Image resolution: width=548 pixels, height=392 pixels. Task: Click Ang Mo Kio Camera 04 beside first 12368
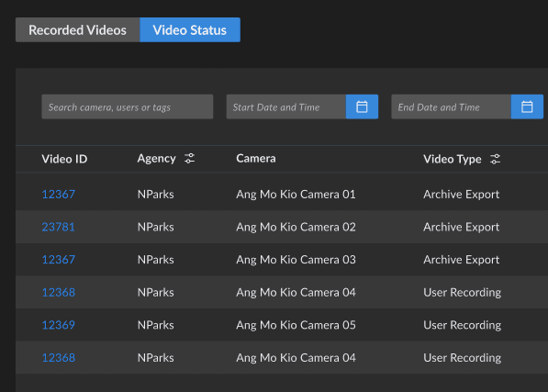click(296, 293)
